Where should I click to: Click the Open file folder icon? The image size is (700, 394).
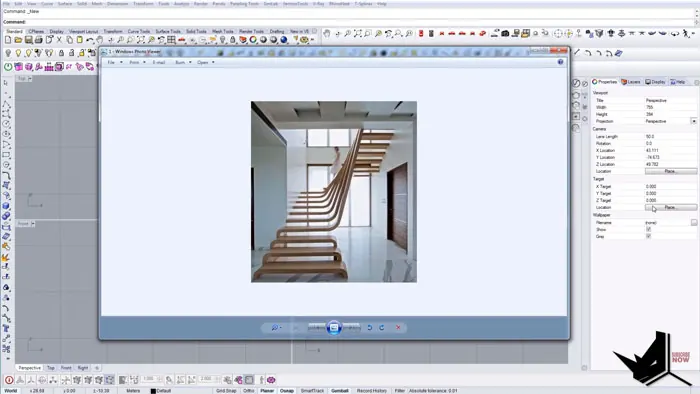pyautogui.click(x=18, y=40)
